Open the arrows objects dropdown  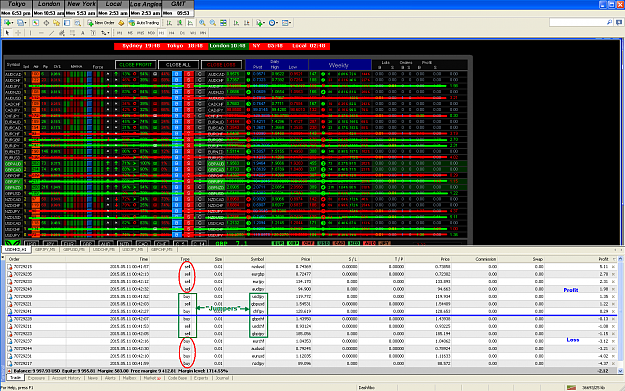[x=105, y=33]
